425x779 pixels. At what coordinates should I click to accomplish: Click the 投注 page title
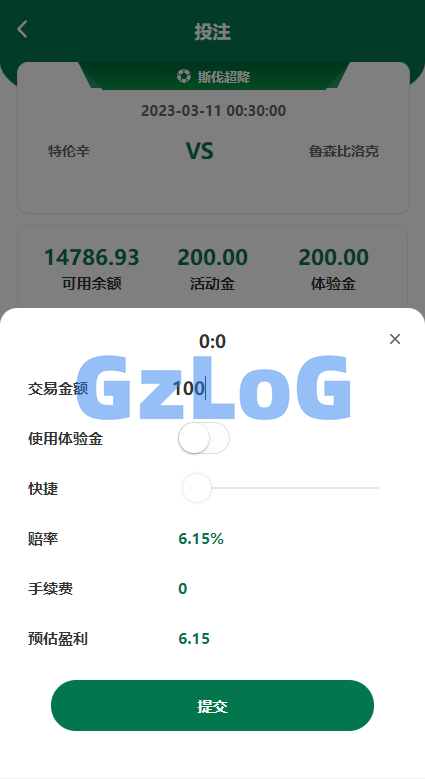[212, 31]
